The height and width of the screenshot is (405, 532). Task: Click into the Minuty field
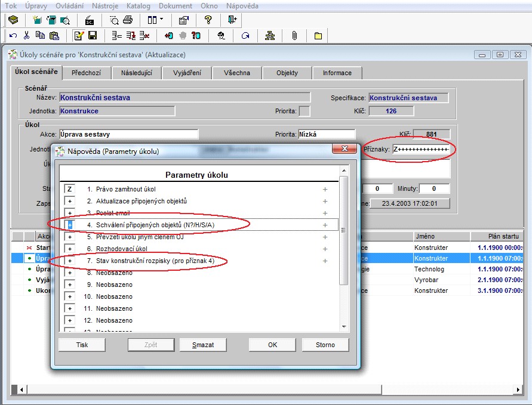pos(434,188)
